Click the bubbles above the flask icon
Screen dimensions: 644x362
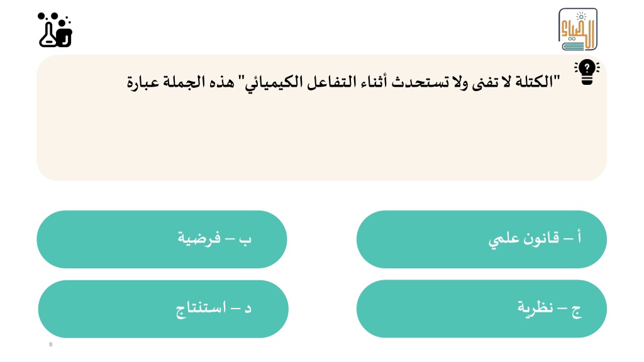pyautogui.click(x=54, y=18)
